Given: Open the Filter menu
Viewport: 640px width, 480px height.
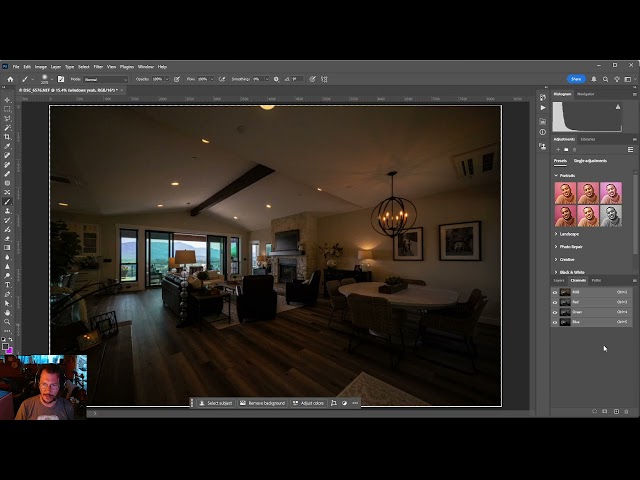Looking at the screenshot, I should point(98,67).
